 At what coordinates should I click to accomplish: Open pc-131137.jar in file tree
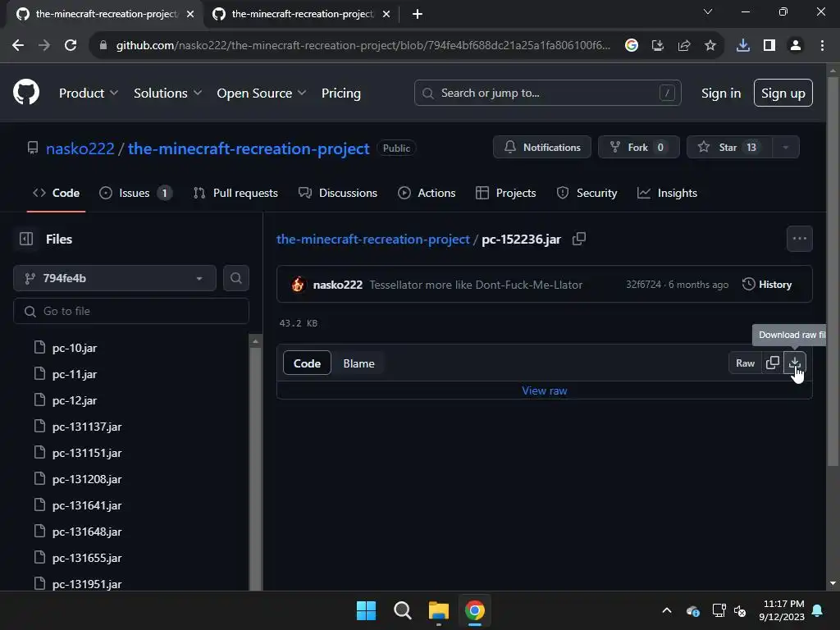click(87, 427)
